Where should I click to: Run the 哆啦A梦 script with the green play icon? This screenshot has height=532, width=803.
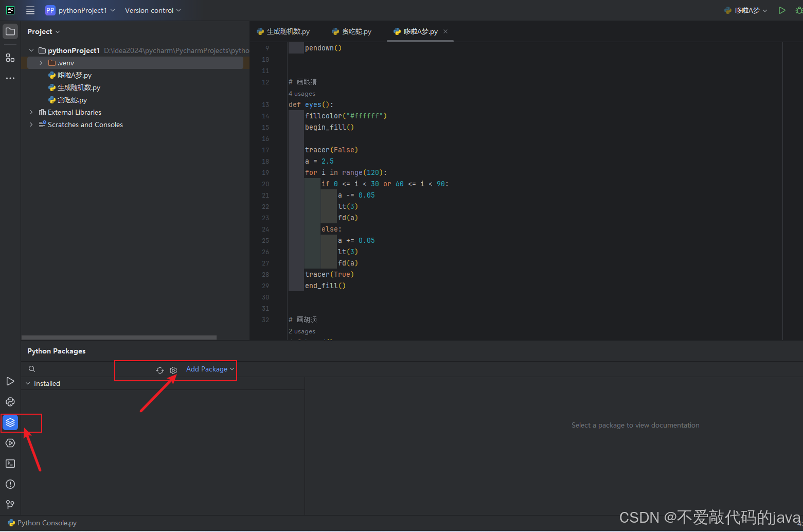[x=782, y=10]
